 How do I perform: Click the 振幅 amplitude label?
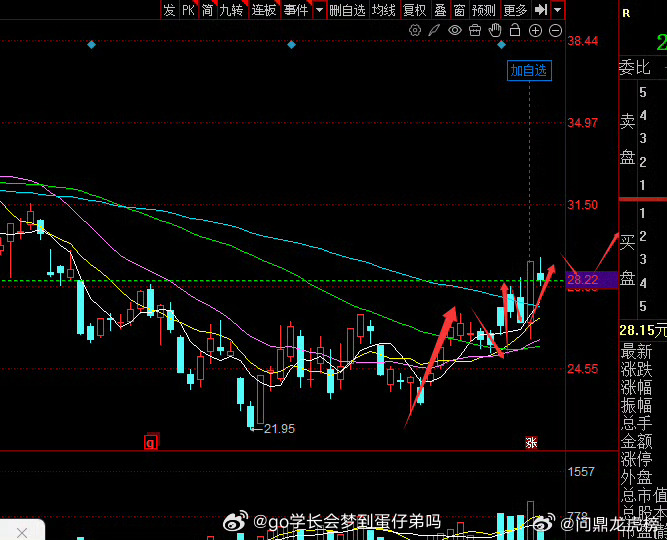tap(636, 406)
